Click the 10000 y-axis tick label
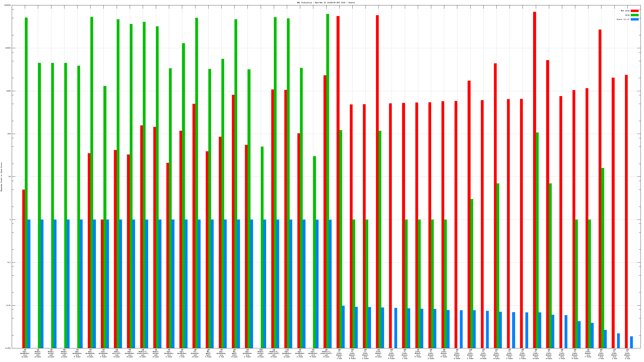 point(8,48)
